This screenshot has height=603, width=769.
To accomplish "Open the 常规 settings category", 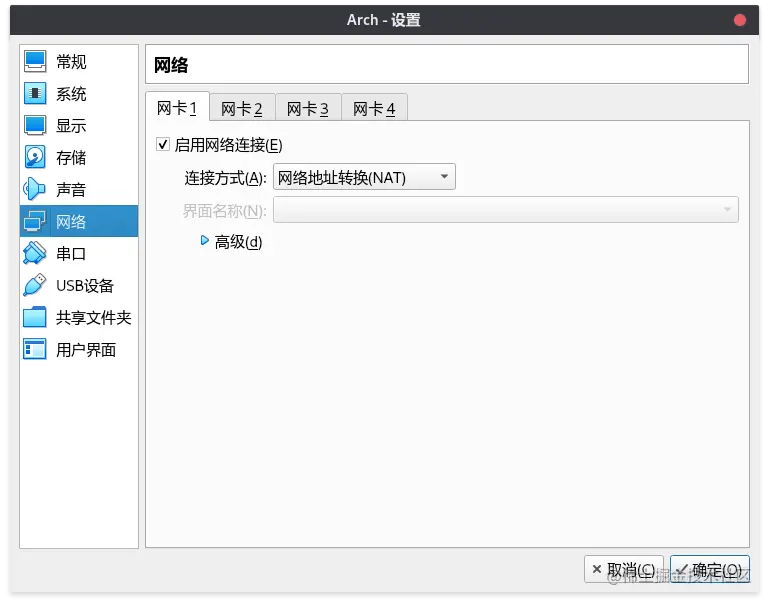I will (79, 61).
